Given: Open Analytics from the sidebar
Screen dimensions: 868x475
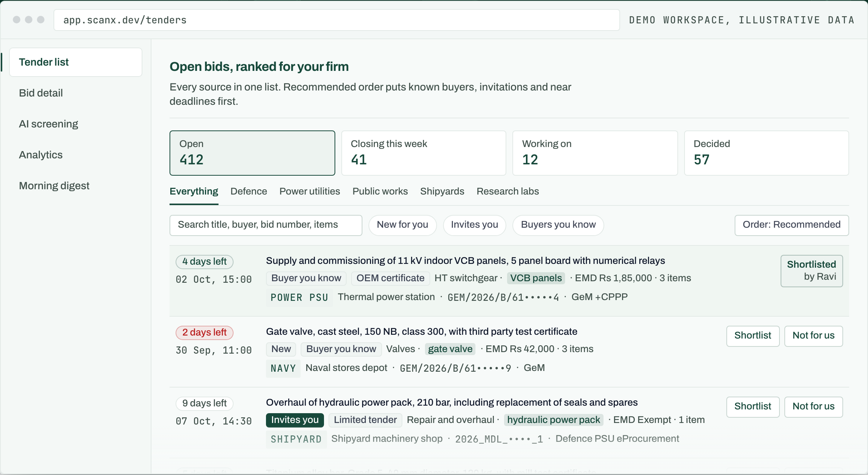Looking at the screenshot, I should [41, 155].
